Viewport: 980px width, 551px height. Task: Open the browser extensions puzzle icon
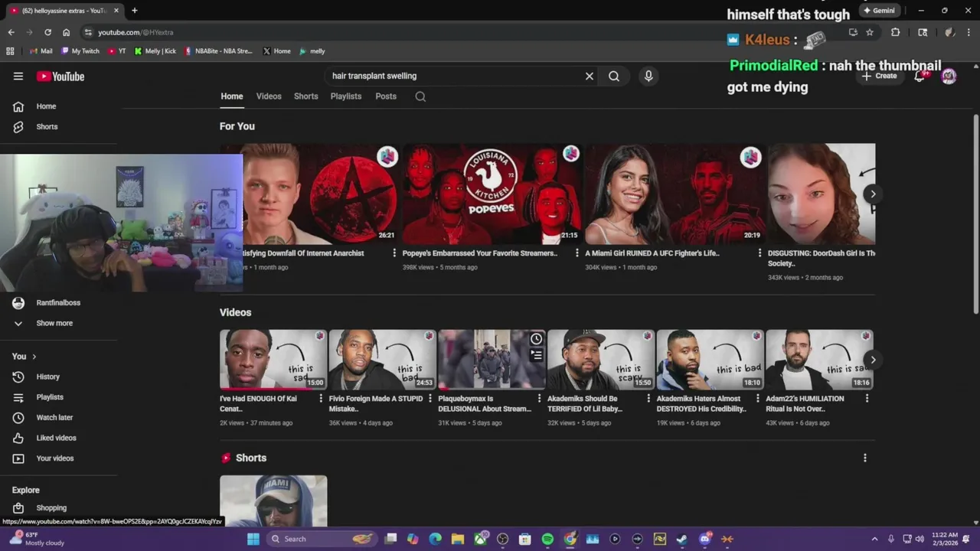coord(895,32)
